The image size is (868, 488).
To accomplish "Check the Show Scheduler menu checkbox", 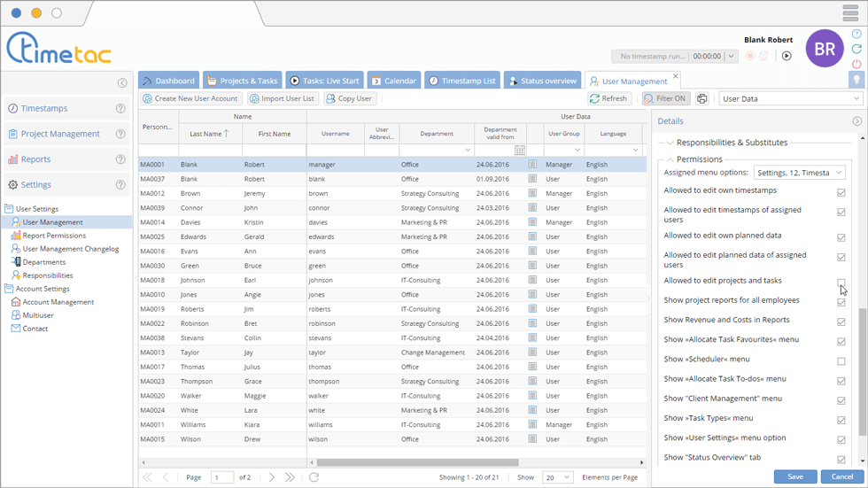I will [841, 361].
